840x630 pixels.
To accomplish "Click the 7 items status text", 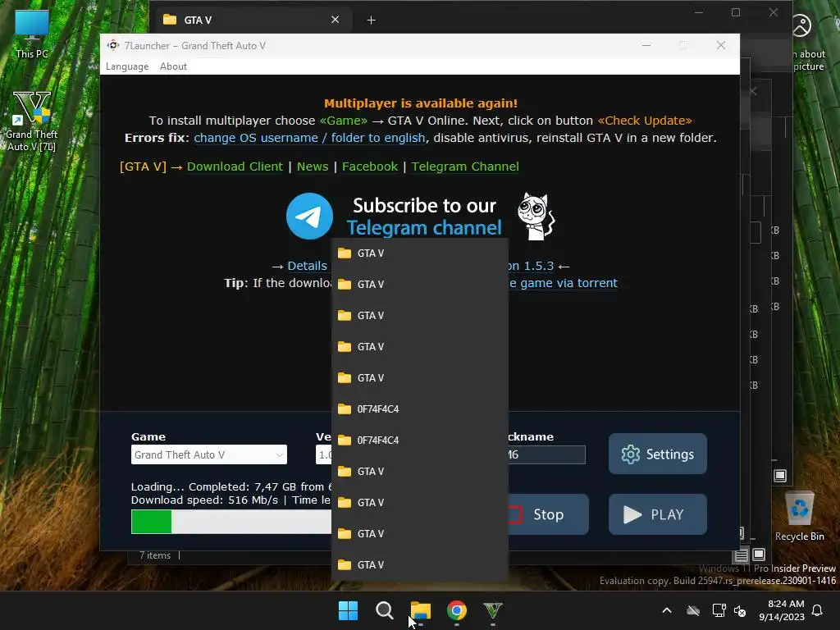I will [155, 555].
